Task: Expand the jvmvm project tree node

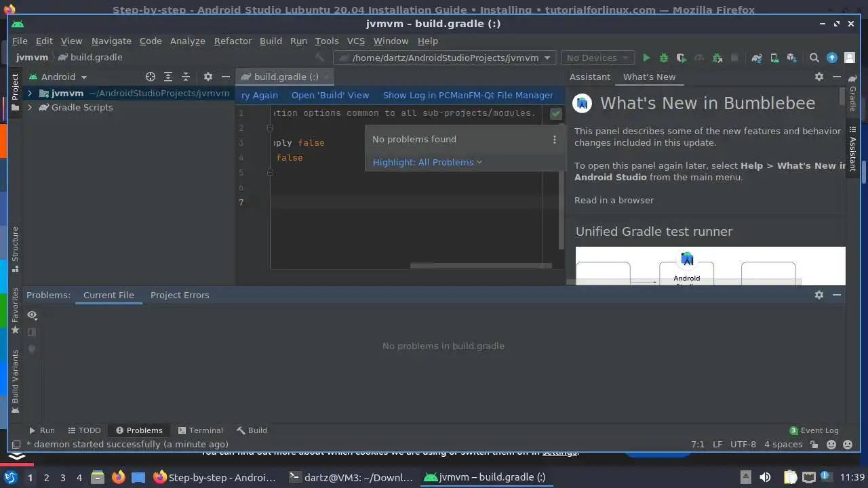Action: pyautogui.click(x=30, y=93)
